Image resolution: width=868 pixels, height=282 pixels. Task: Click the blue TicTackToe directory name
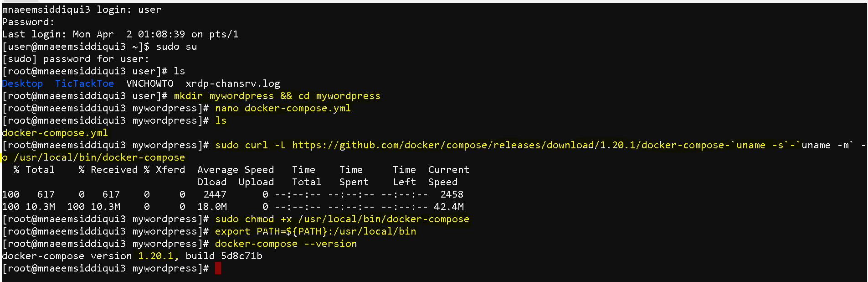[84, 84]
